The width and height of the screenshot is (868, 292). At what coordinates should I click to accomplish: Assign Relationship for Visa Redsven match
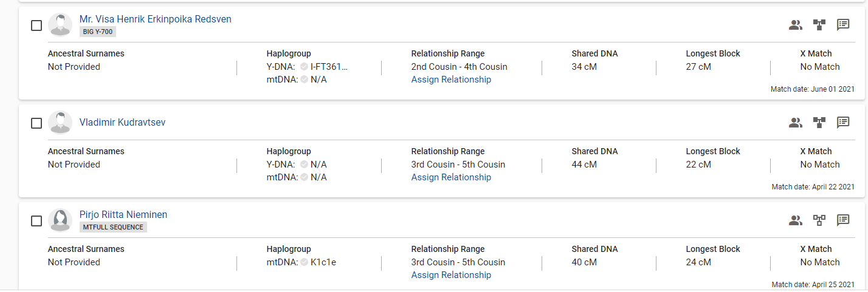451,80
